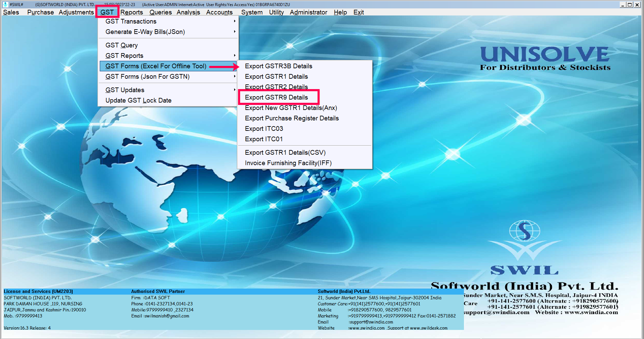Viewport: 644px width, 339px height.
Task: Select GST Forms (Json For GSTN)
Action: pos(168,76)
